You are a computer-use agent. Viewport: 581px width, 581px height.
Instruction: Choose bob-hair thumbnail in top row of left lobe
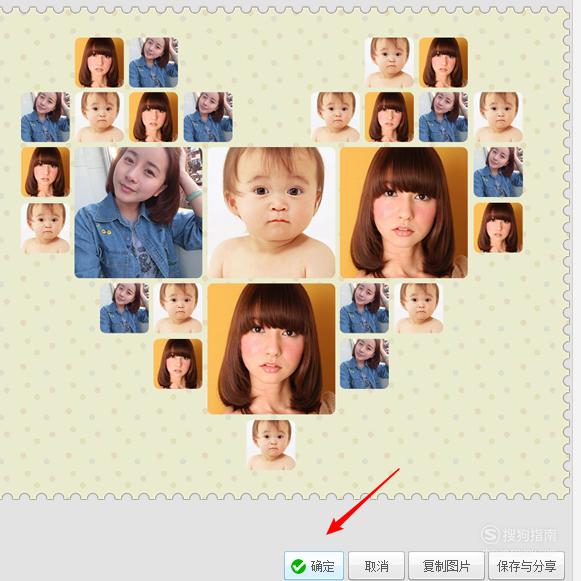tap(99, 62)
